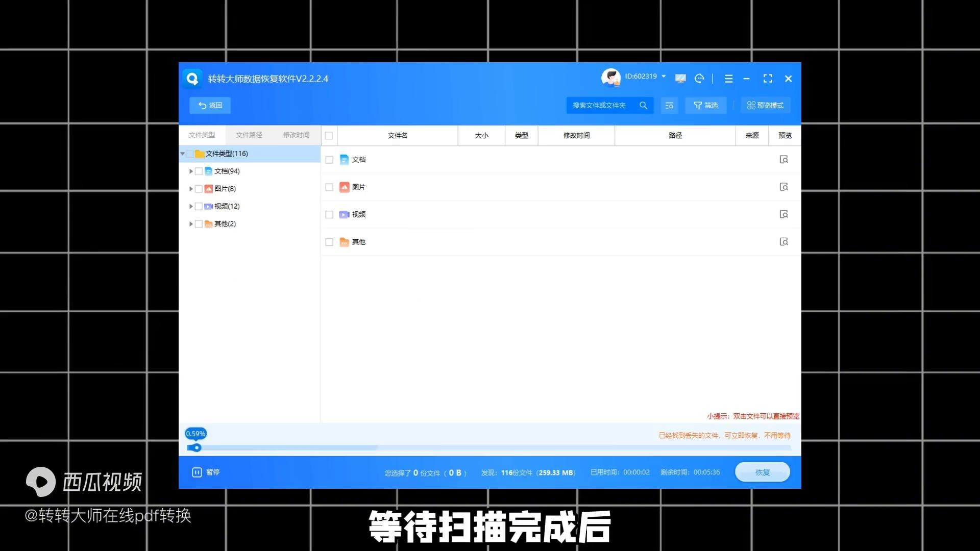Viewport: 980px width, 551px height.
Task: Preview the 文档 row with magnifier icon
Action: point(784,160)
